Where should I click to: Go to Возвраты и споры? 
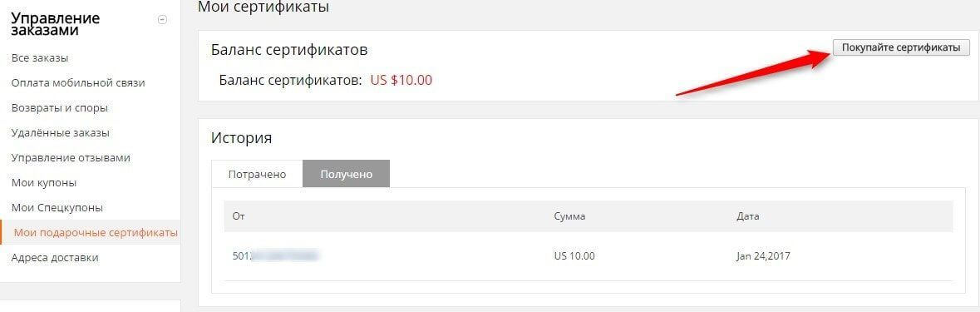pyautogui.click(x=59, y=108)
